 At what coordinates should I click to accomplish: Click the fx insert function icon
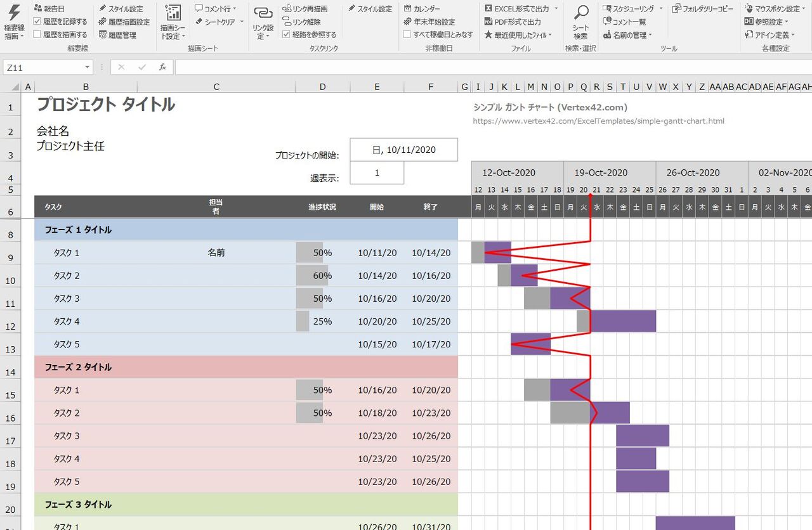pos(162,67)
